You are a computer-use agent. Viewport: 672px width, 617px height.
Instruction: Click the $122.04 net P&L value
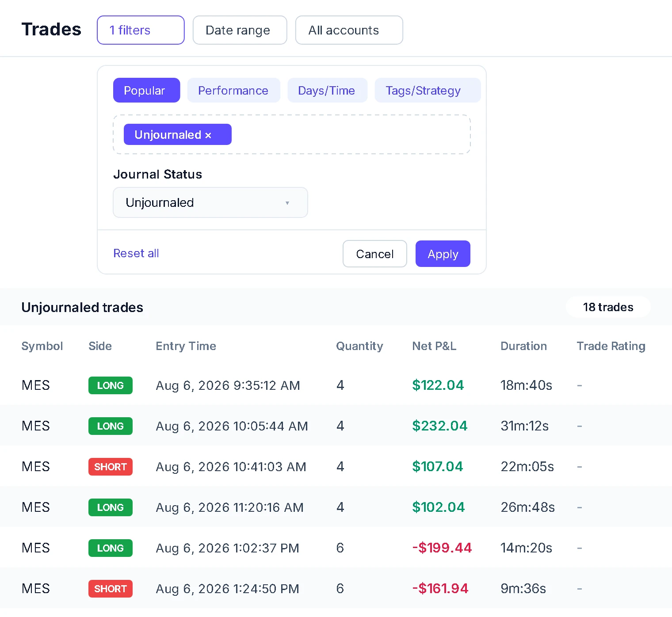click(438, 385)
